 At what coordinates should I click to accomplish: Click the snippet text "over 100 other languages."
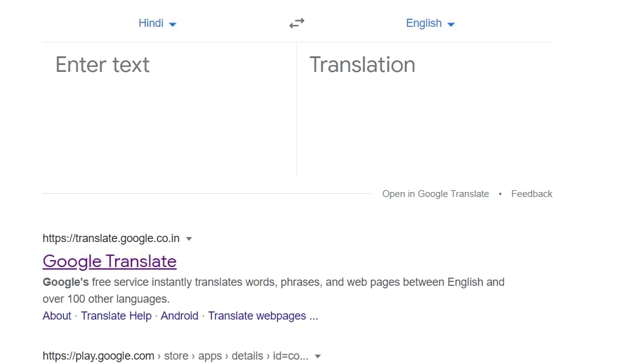point(106,299)
